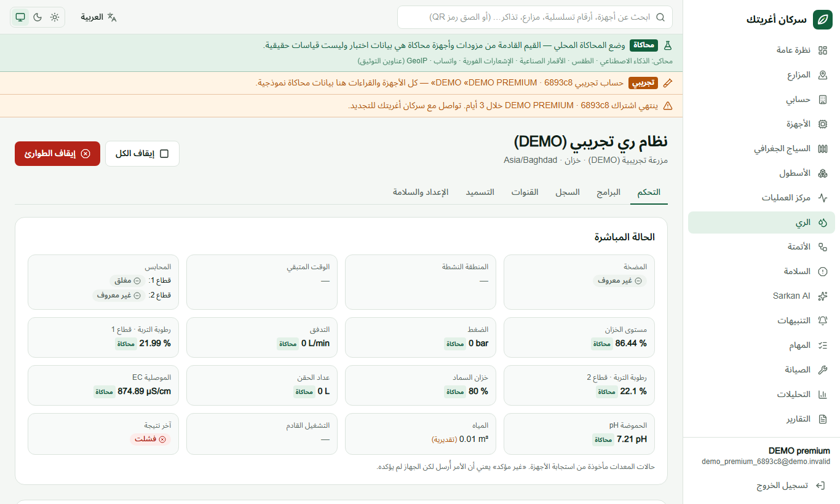
Task: Open التقارير document icon in sidebar
Action: point(823,419)
